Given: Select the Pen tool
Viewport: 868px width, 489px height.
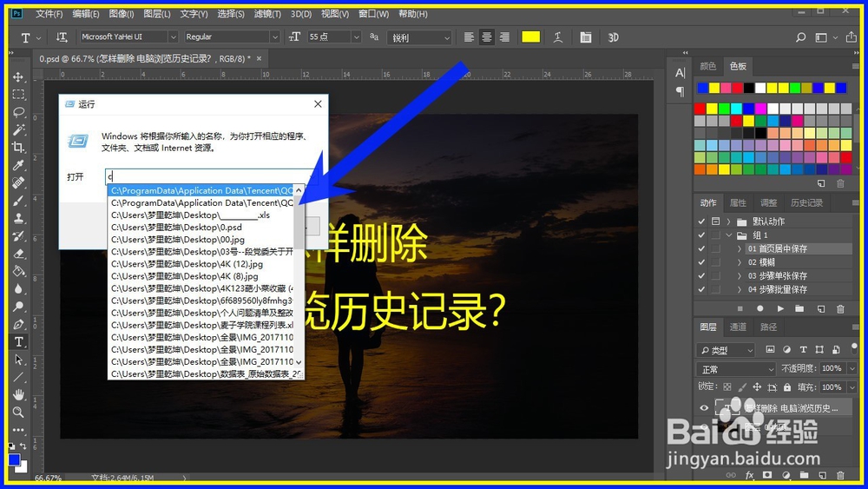Looking at the screenshot, I should (18, 324).
